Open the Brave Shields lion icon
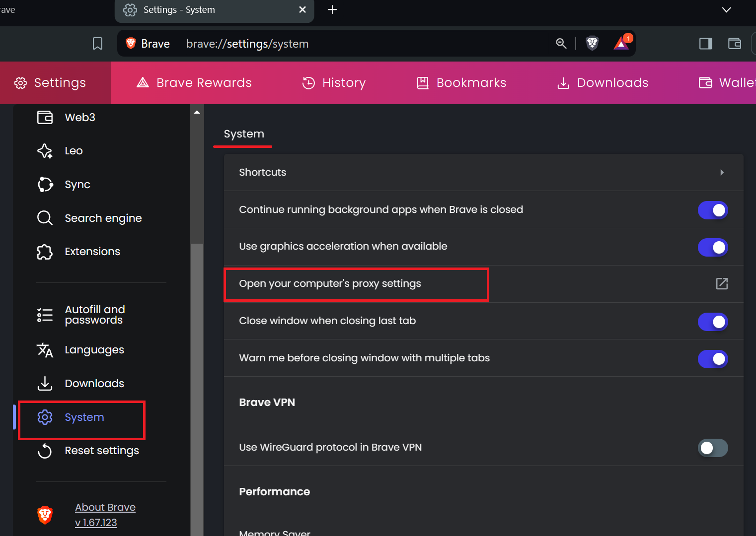The image size is (756, 536). click(x=592, y=44)
